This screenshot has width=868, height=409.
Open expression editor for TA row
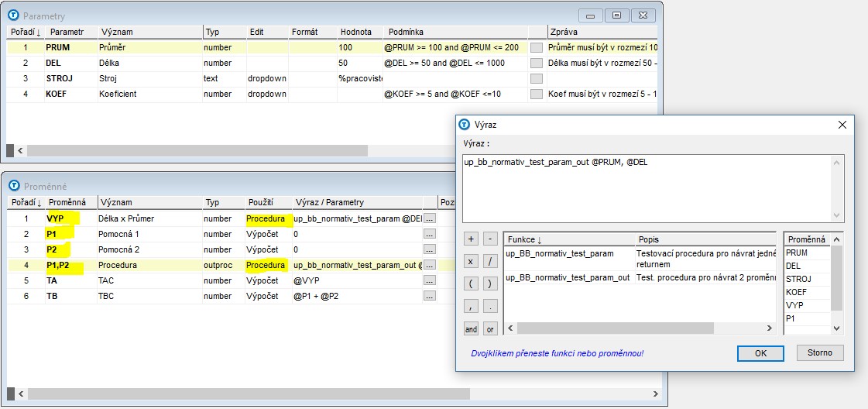(x=430, y=280)
